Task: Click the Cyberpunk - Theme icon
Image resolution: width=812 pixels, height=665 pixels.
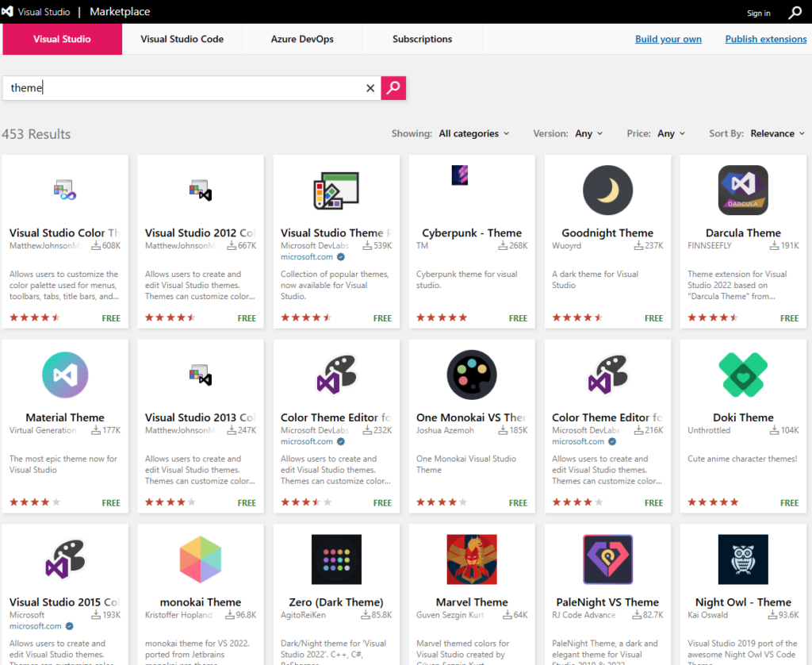Action: click(x=460, y=175)
